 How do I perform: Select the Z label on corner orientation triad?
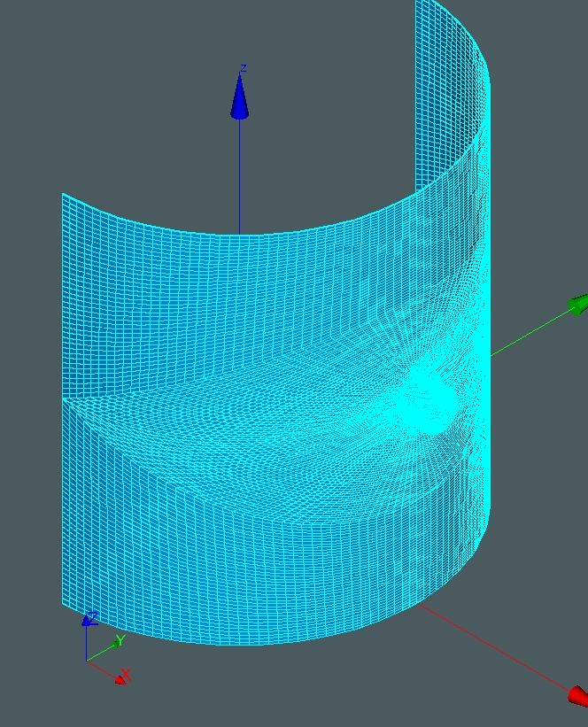click(x=93, y=618)
